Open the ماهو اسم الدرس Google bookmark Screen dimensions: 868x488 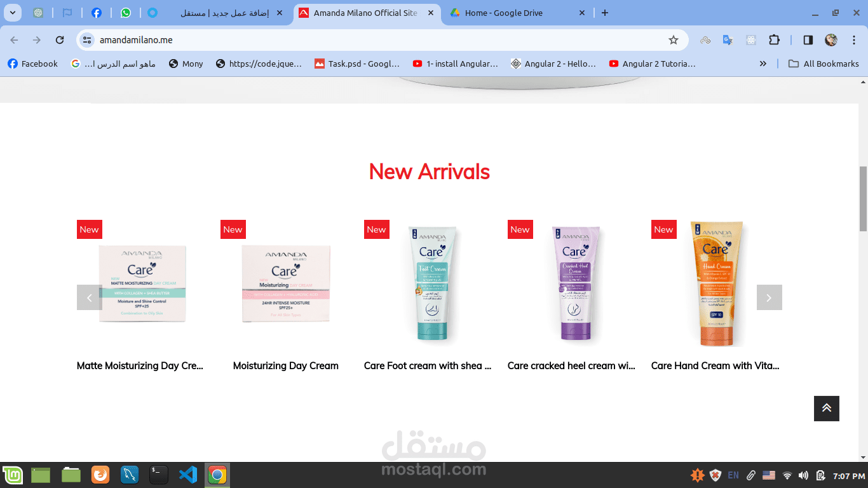113,64
